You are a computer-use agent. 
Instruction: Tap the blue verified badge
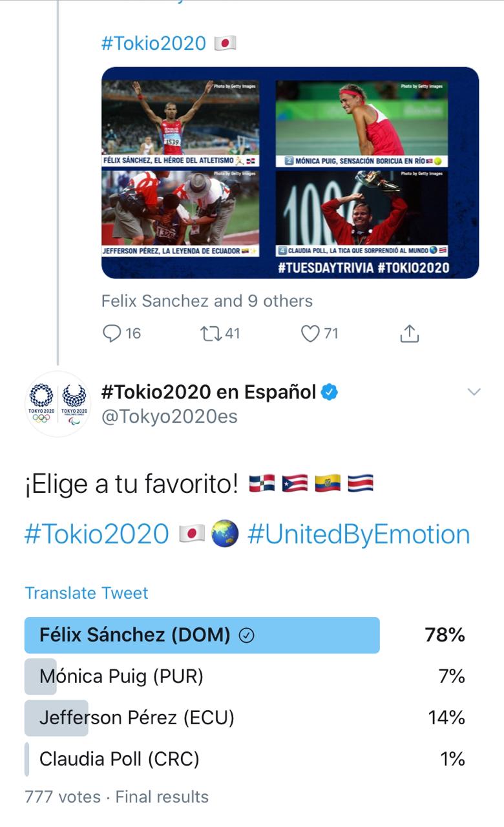(330, 392)
